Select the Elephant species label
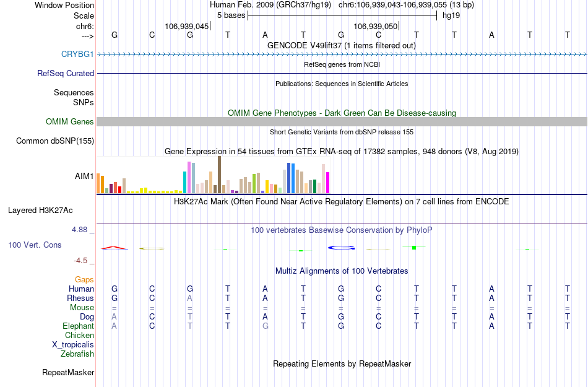588x387 pixels. point(78,326)
